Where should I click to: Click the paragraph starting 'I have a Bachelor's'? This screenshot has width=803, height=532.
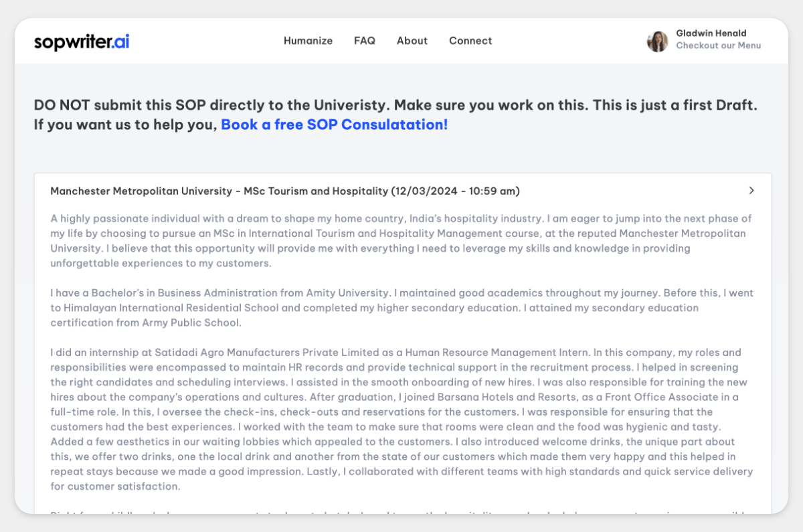(x=401, y=308)
